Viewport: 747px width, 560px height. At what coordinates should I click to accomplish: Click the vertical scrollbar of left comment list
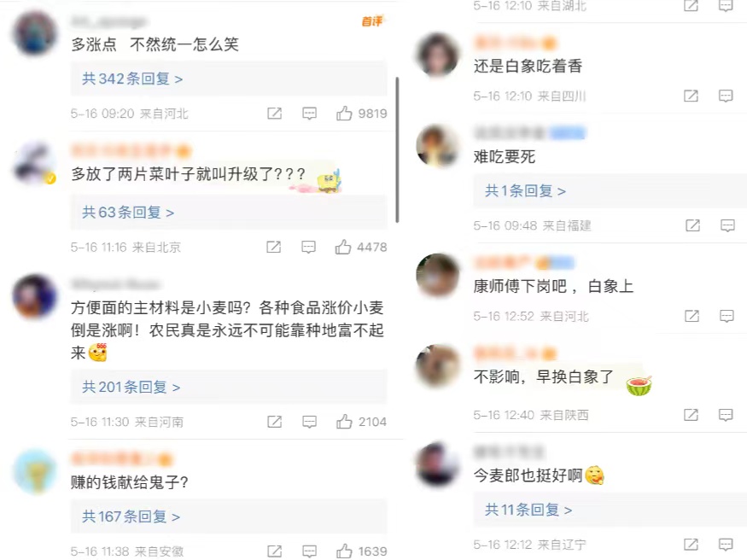click(397, 150)
